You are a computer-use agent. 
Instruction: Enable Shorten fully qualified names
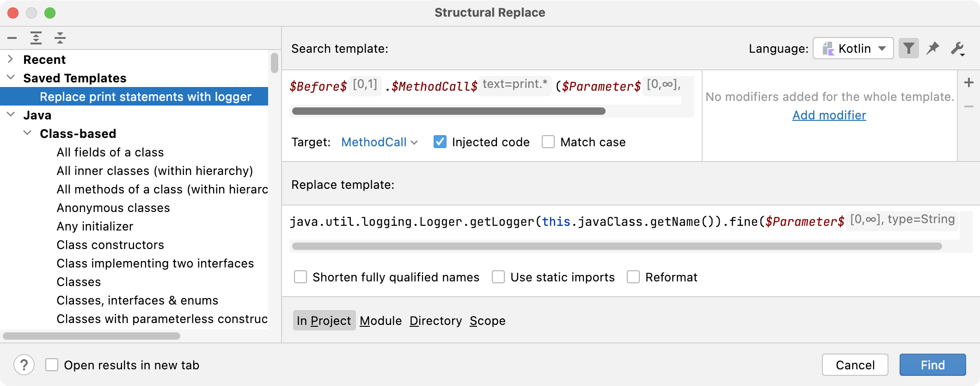(300, 277)
